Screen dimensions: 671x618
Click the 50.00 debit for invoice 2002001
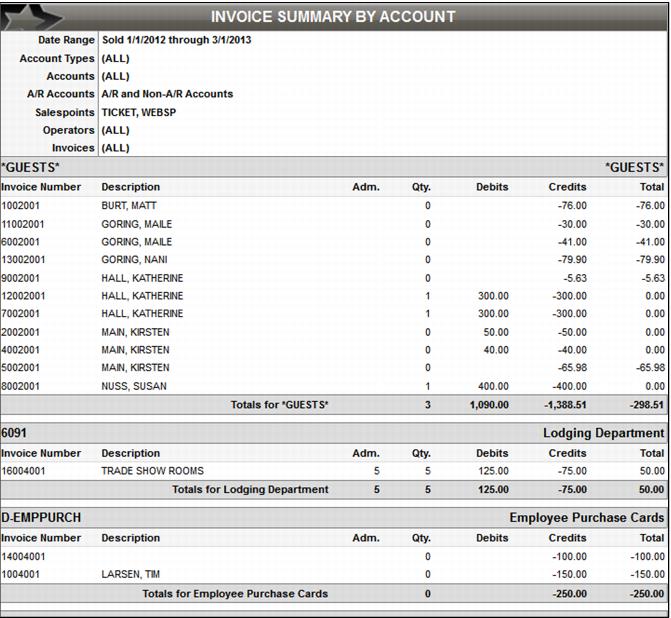pos(496,333)
